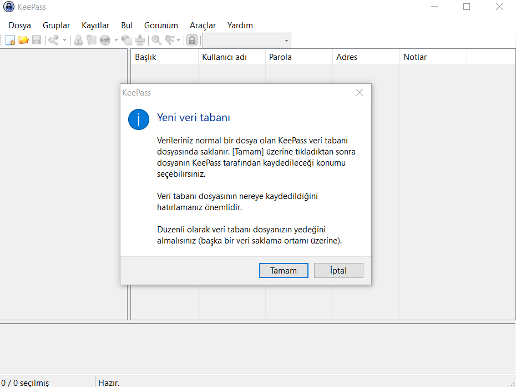Sort by the Kullanıcı adı column header

232,57
